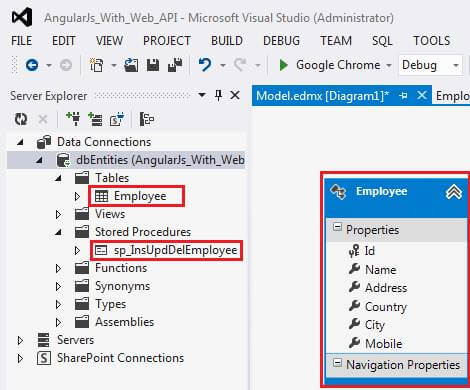Save the current file with the disk icon
This screenshot has width=470, height=390.
pos(153,65)
